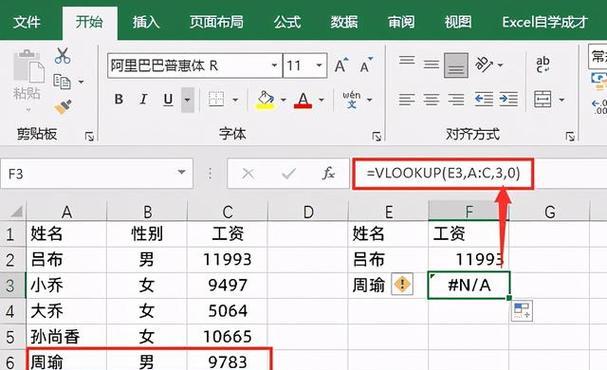Screen dimensions: 607x370
Task: Select the Format Painter brush icon
Action: coord(63,107)
